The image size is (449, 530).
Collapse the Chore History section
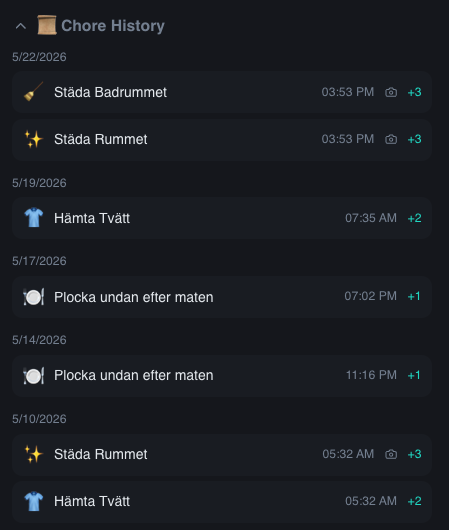click(x=21, y=26)
